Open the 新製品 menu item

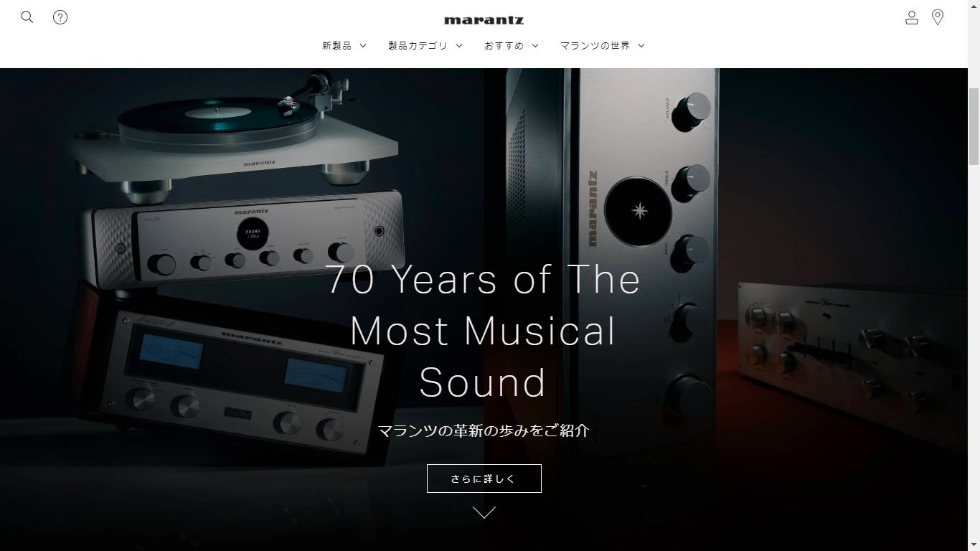[x=336, y=45]
